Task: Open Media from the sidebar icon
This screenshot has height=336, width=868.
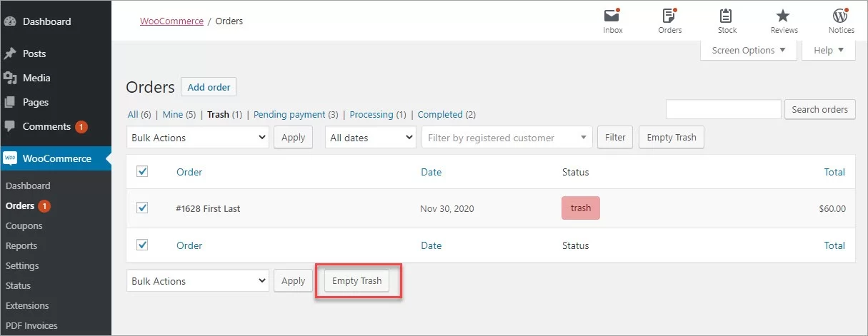Action: coord(10,78)
